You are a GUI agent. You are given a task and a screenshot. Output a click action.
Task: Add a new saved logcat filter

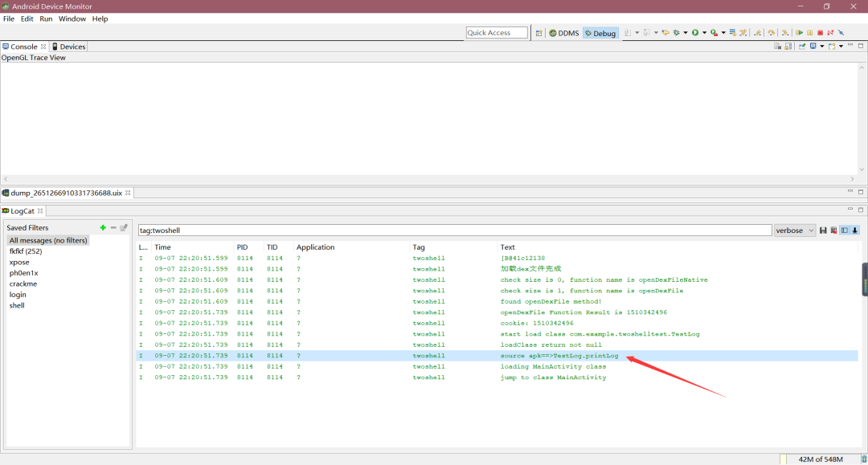(103, 228)
